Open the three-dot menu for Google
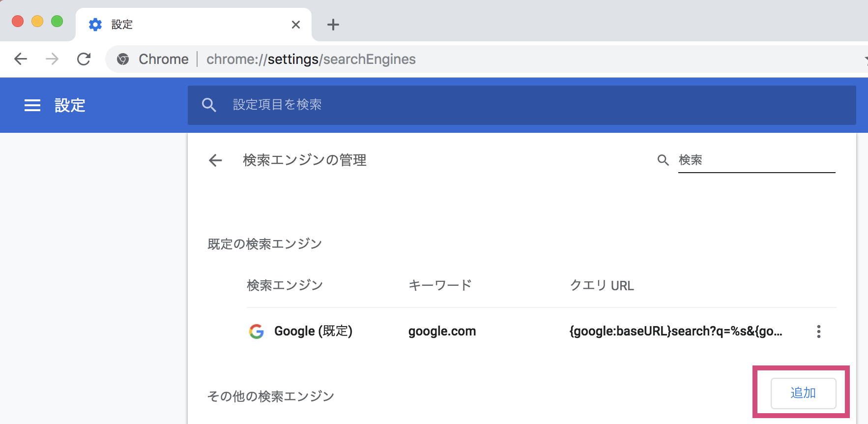 (x=818, y=332)
